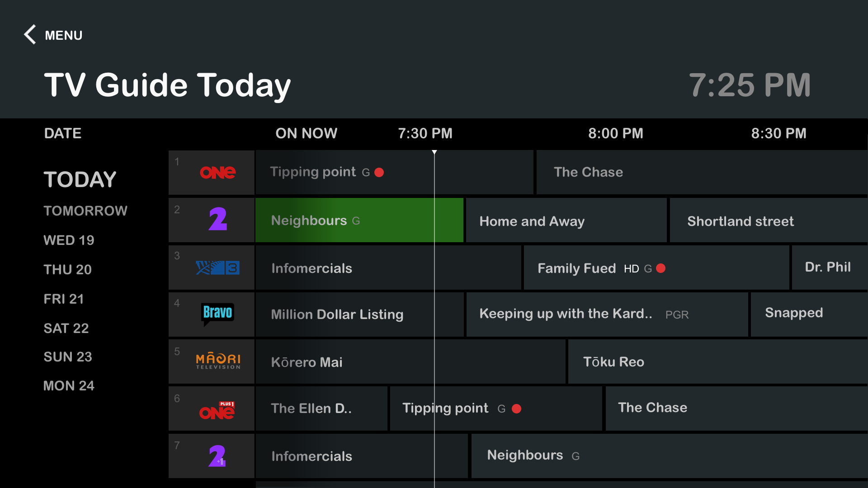
Task: Select the ONE Plus 1 channel logo
Action: 217,410
